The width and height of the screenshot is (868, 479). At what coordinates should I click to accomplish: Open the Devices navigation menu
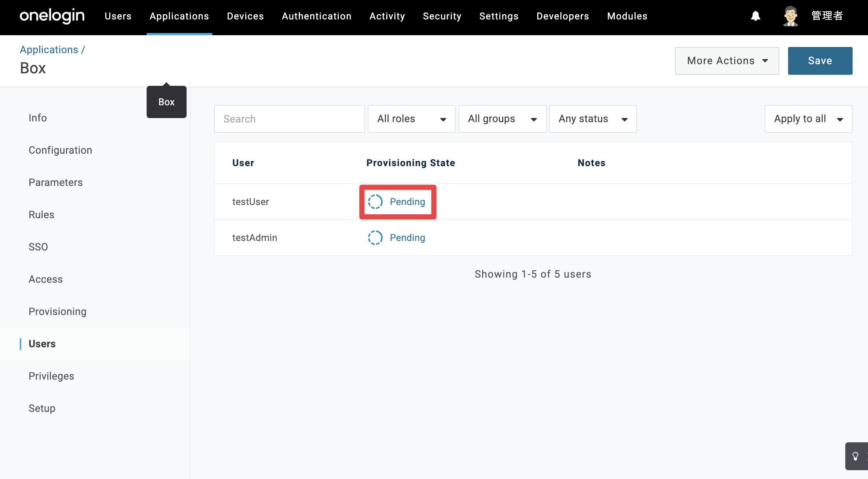[x=245, y=16]
